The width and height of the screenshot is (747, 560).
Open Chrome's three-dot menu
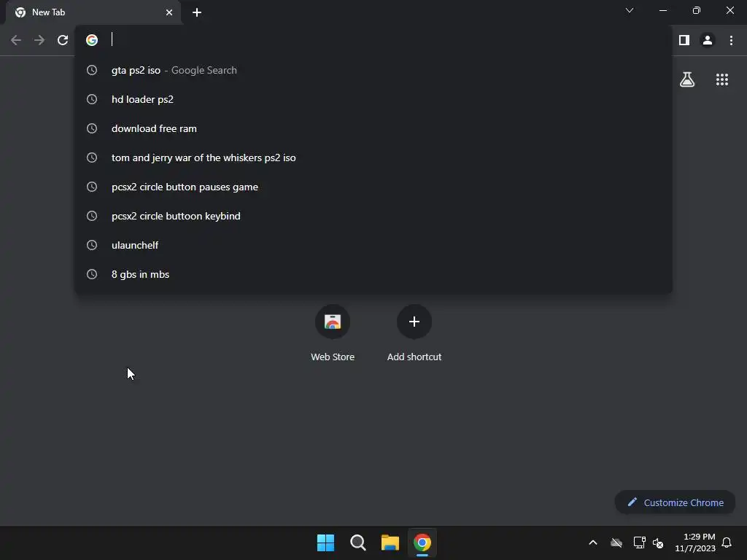click(731, 41)
